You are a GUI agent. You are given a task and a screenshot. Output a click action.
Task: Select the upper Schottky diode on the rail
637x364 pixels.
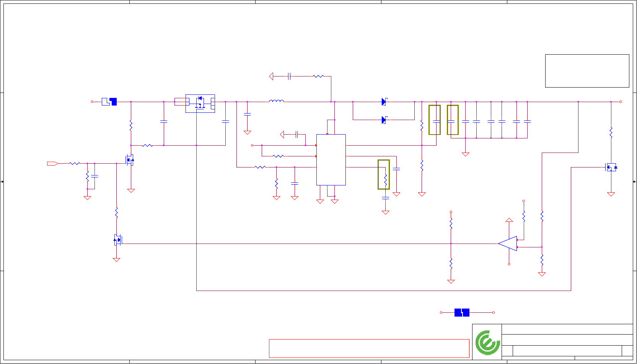[384, 102]
